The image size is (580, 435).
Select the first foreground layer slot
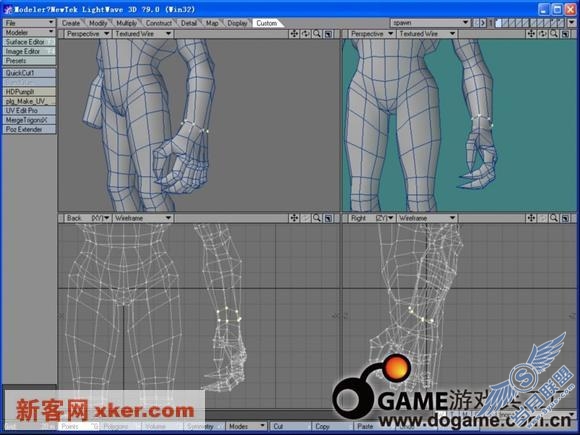point(498,23)
